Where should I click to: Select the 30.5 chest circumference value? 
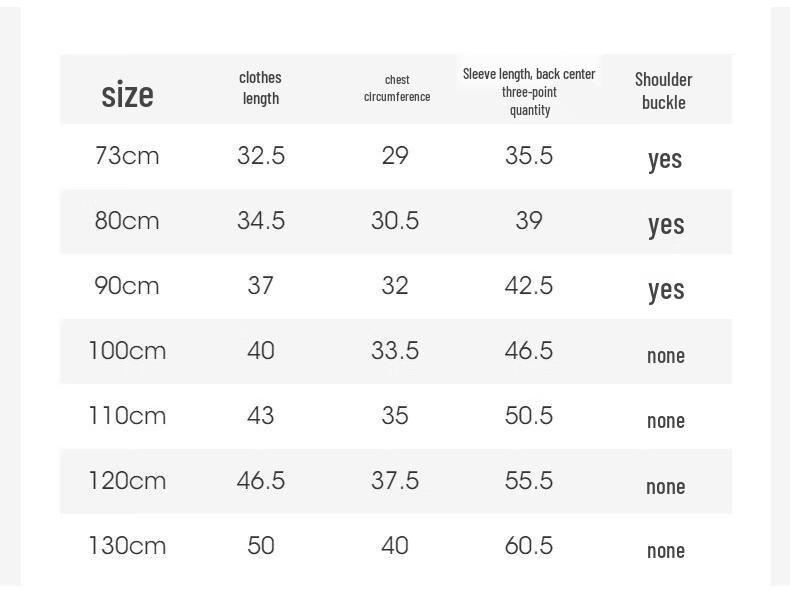tap(395, 221)
